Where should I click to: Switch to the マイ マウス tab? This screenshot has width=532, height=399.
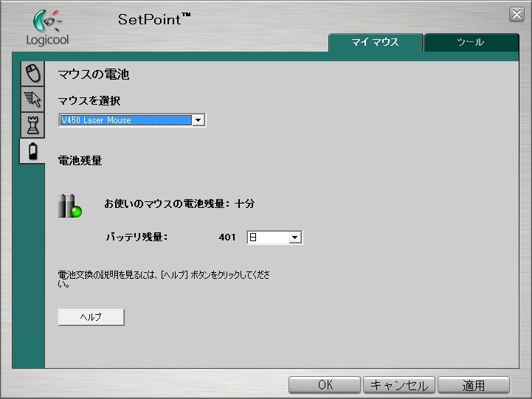click(x=376, y=42)
